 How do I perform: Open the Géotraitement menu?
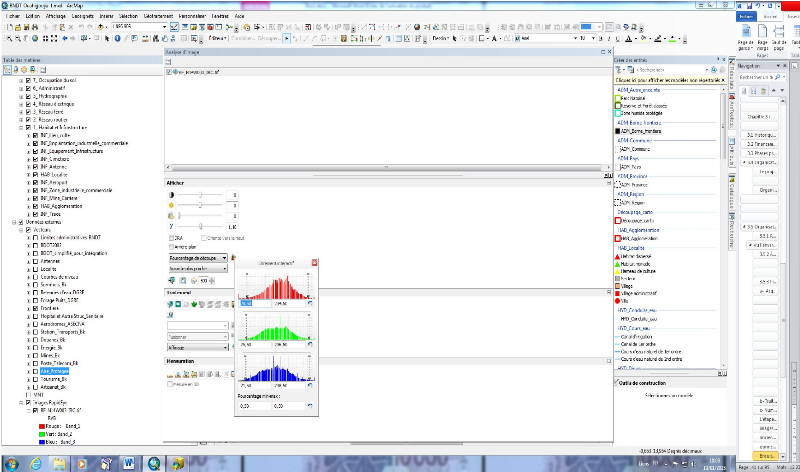[158, 17]
